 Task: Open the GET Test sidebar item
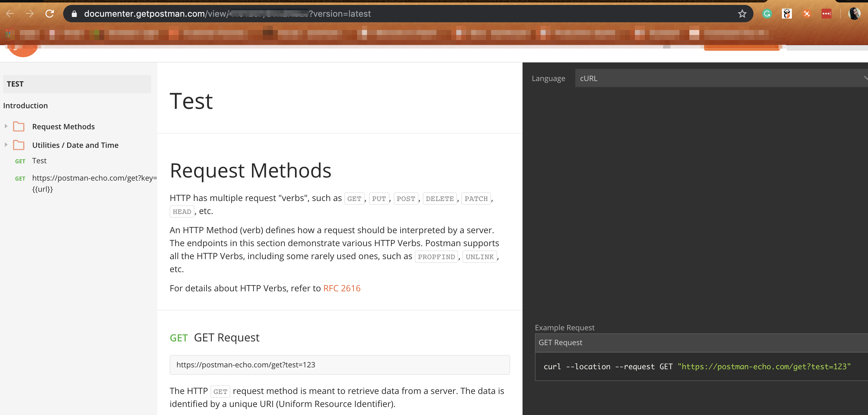coord(39,161)
